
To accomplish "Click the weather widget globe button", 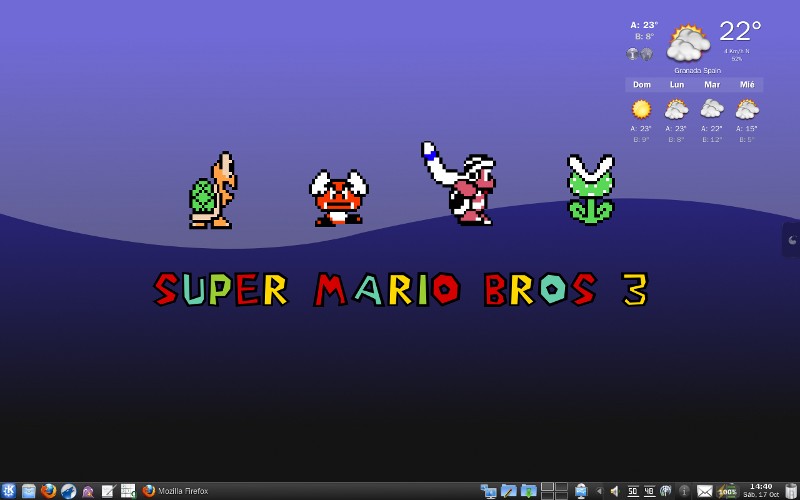I will pyautogui.click(x=646, y=54).
